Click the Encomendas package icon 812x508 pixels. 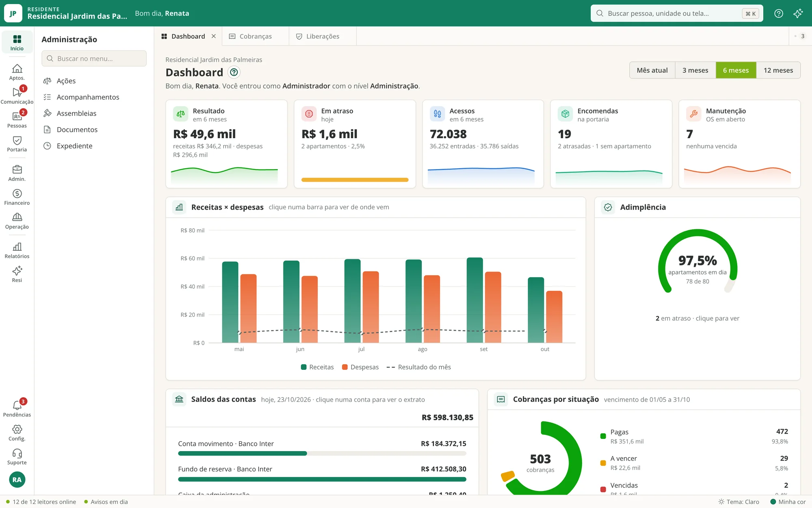[565, 114]
